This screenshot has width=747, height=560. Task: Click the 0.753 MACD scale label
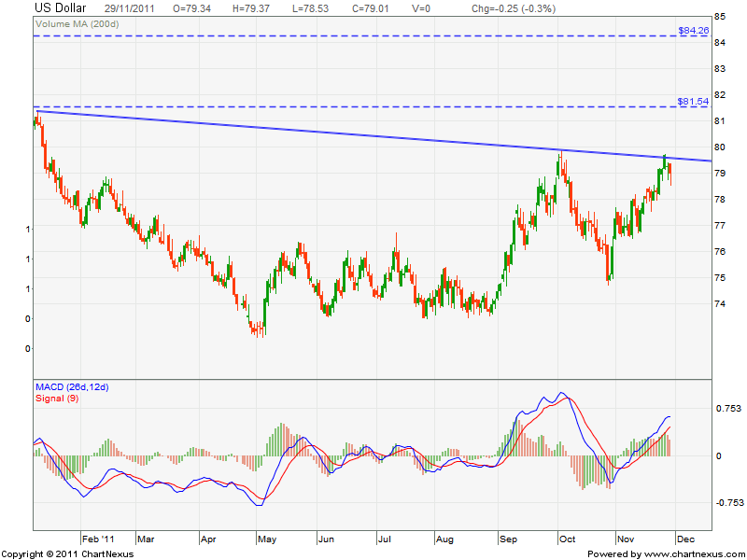727,408
